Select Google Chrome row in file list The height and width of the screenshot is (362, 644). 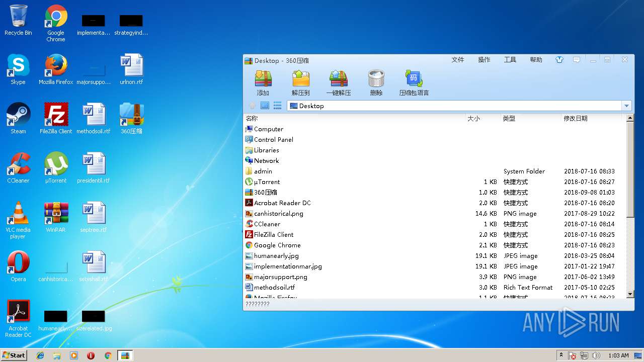point(435,245)
